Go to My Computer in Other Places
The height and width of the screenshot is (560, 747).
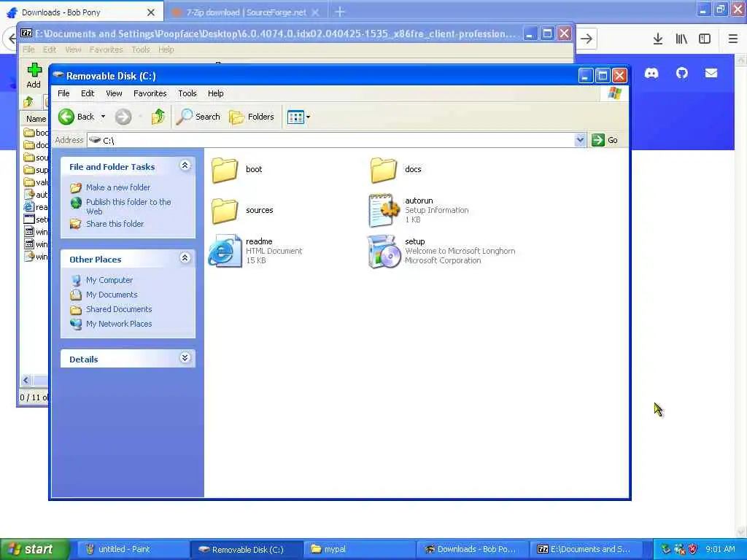click(109, 280)
